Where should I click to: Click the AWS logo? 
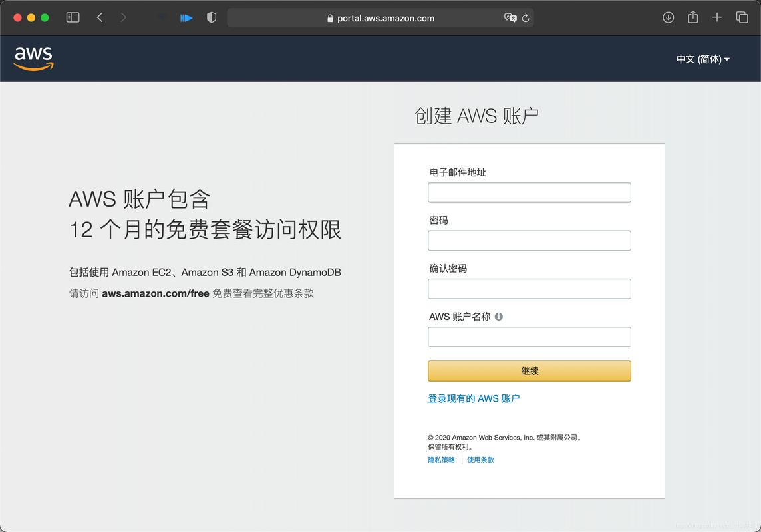[33, 59]
